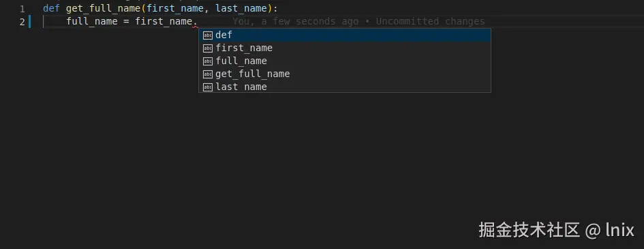Click the abc icon beside the first_name suggestion
Viewport: 644px width, 249px height.
[208, 48]
